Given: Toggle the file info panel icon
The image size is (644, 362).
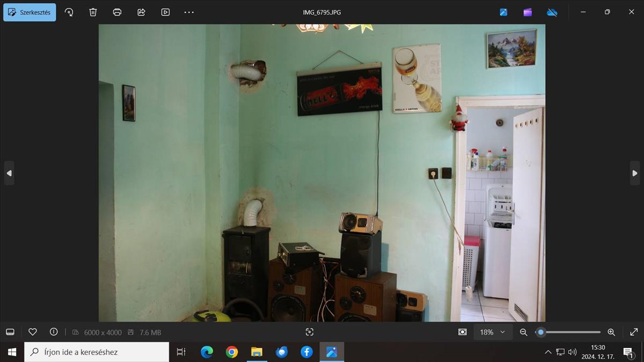Looking at the screenshot, I should click(x=54, y=332).
